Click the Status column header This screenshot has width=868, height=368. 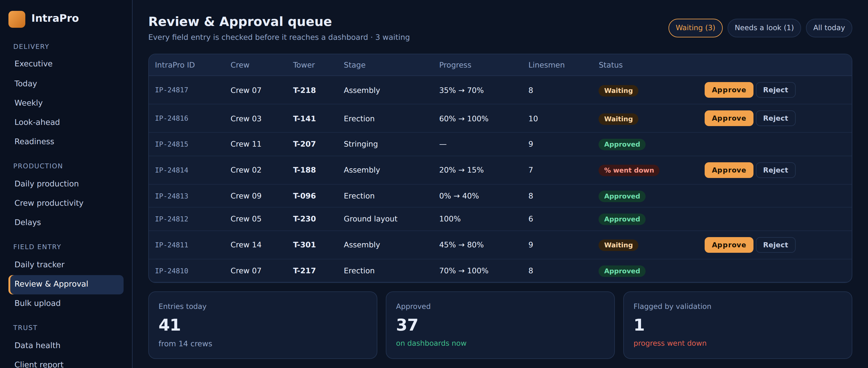(610, 65)
